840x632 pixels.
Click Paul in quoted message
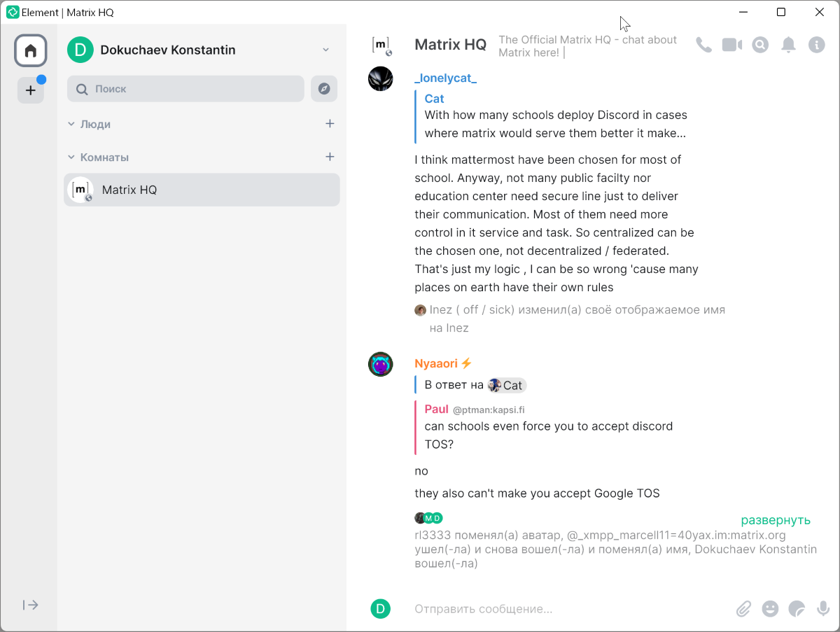pyautogui.click(x=436, y=409)
